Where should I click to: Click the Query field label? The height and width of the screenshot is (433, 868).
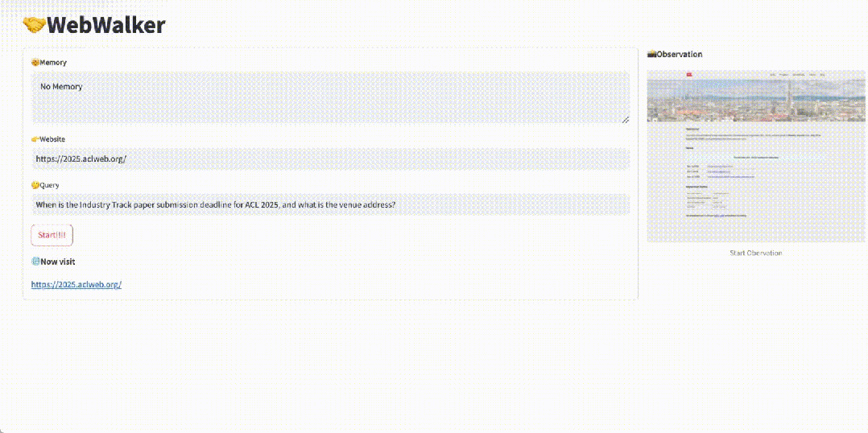coord(50,185)
